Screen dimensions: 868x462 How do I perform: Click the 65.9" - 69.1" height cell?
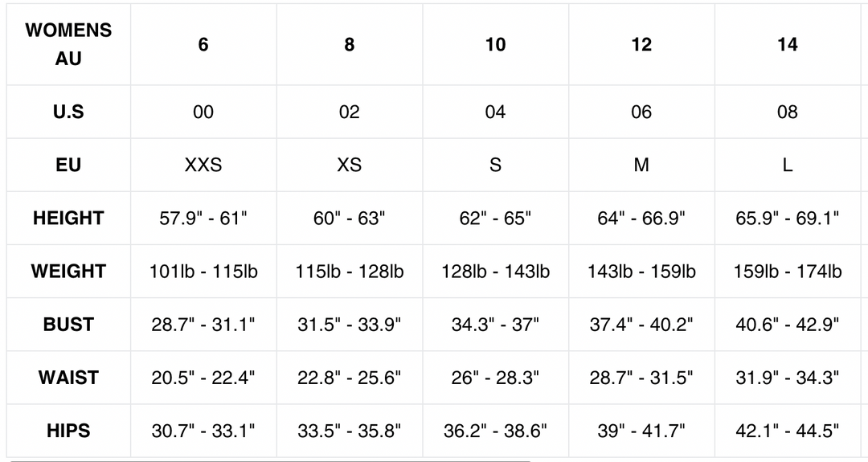click(x=787, y=218)
